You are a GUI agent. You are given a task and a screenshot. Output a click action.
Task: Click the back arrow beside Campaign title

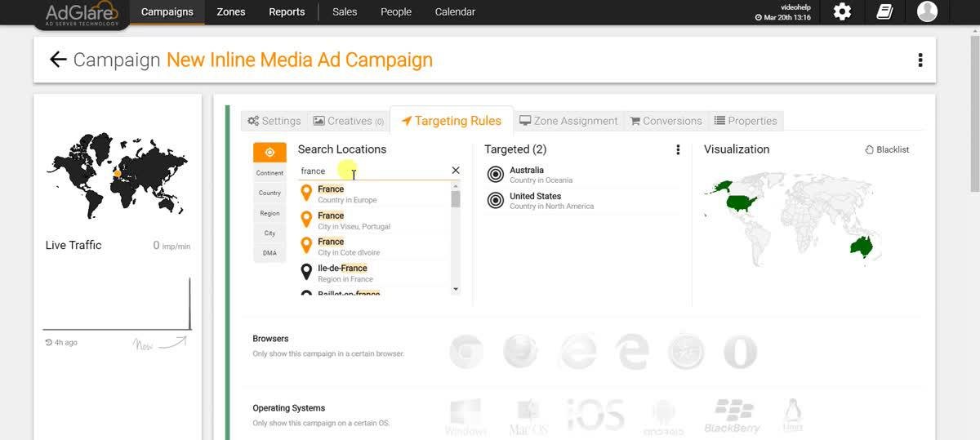57,60
